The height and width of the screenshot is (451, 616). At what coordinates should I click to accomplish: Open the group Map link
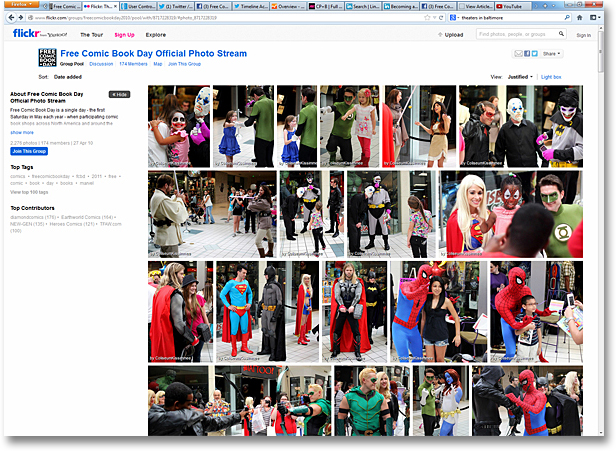point(158,64)
